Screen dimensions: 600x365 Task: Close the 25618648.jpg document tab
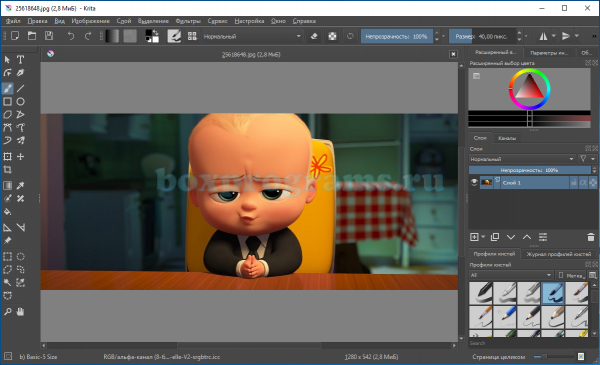(453, 54)
